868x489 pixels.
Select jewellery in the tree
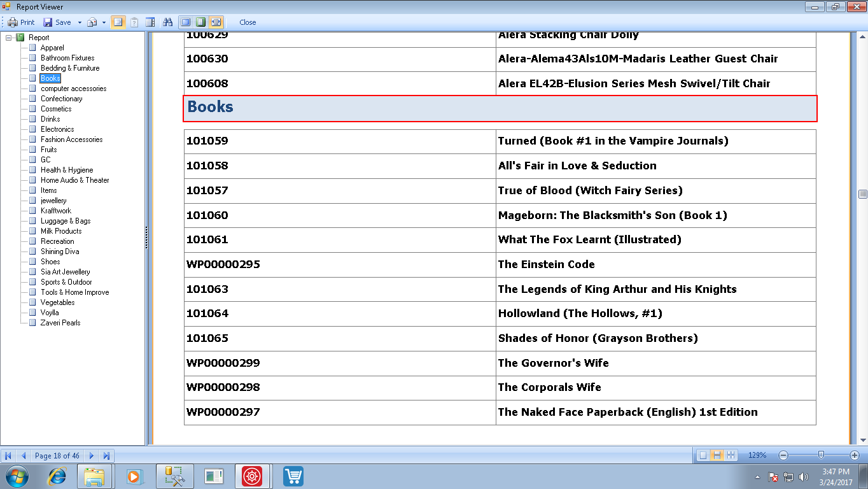click(x=53, y=201)
